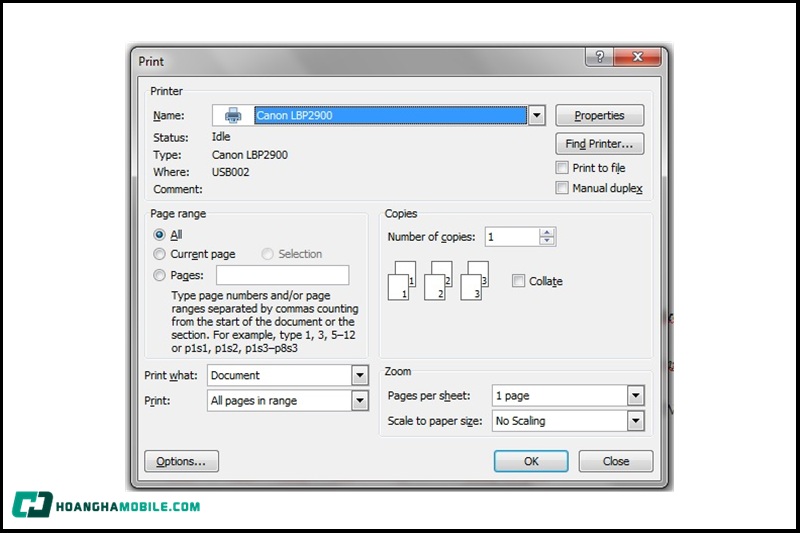The height and width of the screenshot is (533, 800).
Task: Enable the Print to file checkbox
Action: [562, 167]
